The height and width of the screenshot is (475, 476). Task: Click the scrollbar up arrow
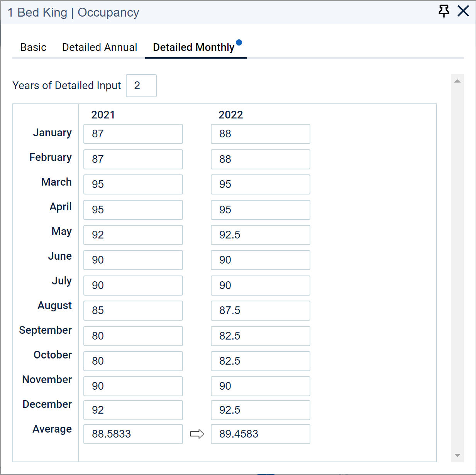[x=457, y=81]
